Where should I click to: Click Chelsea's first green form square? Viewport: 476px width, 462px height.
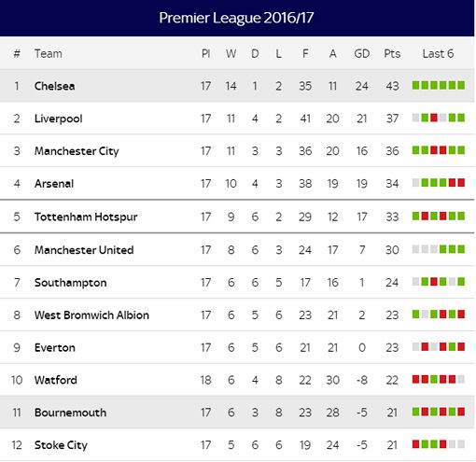pos(415,85)
